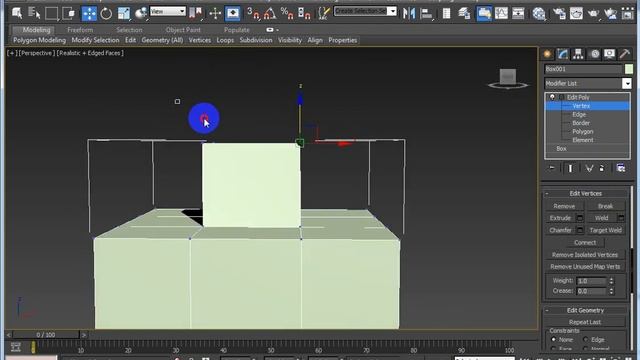Open Edit Named Selection Sets
This screenshot has width=640, height=360.
[x=324, y=13]
